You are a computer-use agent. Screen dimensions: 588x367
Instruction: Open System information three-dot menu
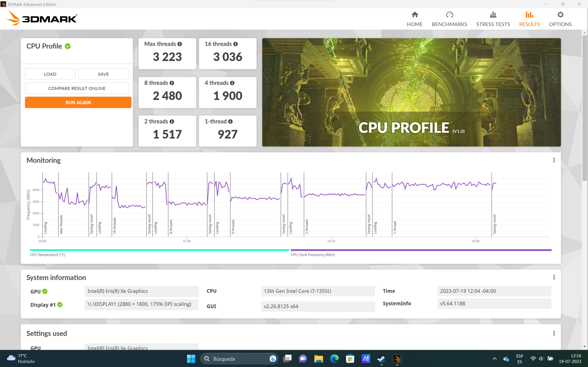554,277
